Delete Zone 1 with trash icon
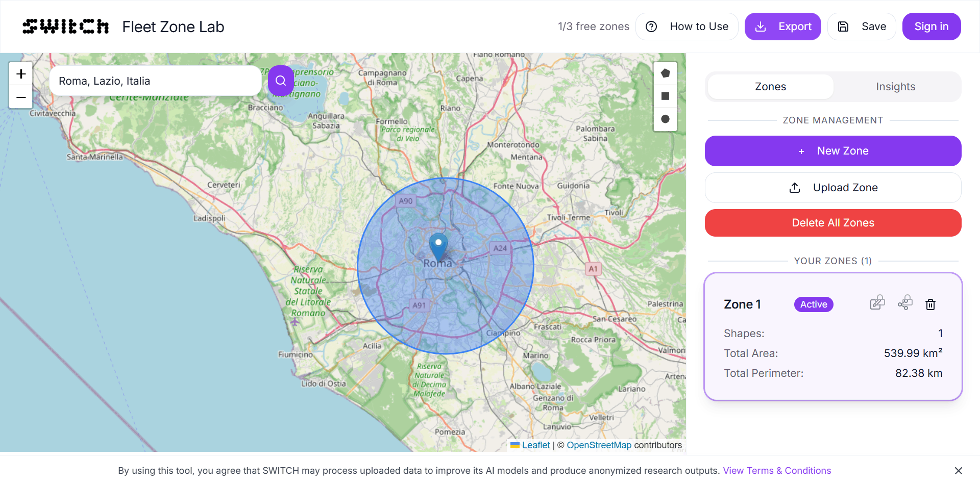Screen dimensions: 980x486 pos(930,304)
